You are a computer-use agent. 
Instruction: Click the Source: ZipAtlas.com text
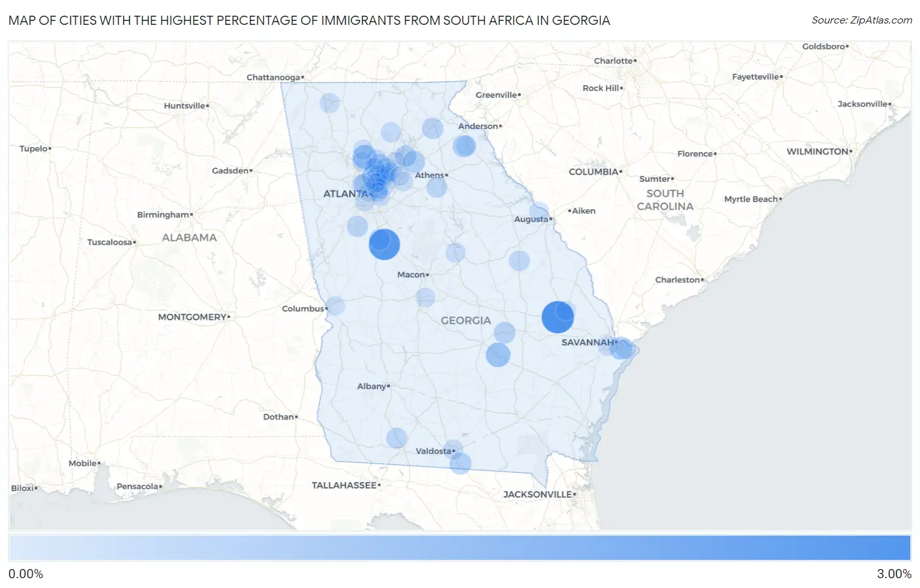[x=862, y=20]
